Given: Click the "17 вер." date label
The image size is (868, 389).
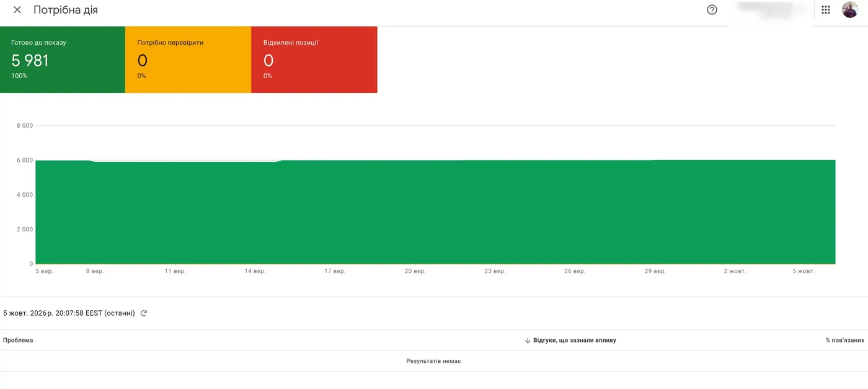Looking at the screenshot, I should (x=335, y=271).
